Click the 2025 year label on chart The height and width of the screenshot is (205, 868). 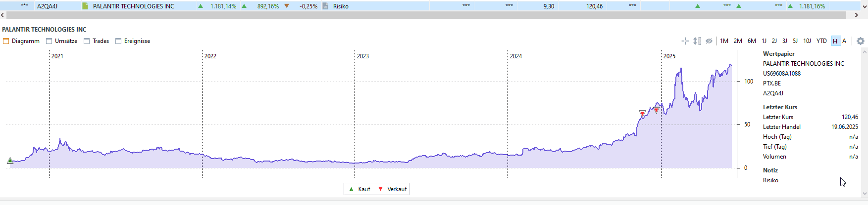click(669, 56)
